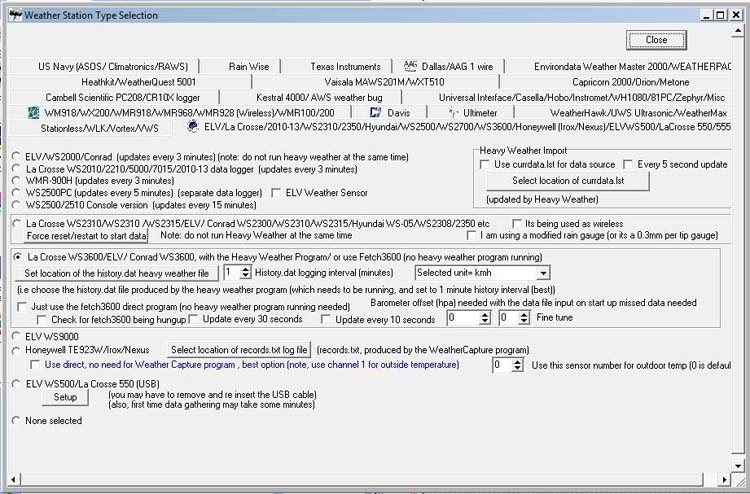Enable Update every 10 seconds
Screen dimensions: 750x494
click(326, 319)
